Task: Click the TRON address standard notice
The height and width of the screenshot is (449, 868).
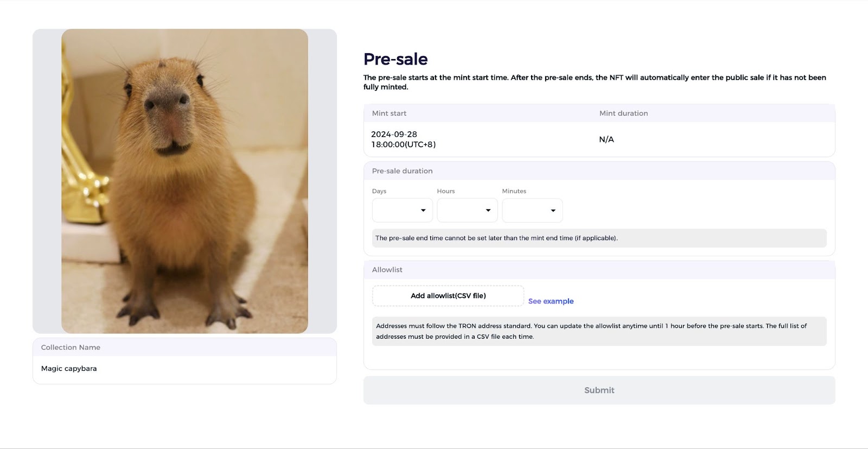Action: (x=599, y=331)
